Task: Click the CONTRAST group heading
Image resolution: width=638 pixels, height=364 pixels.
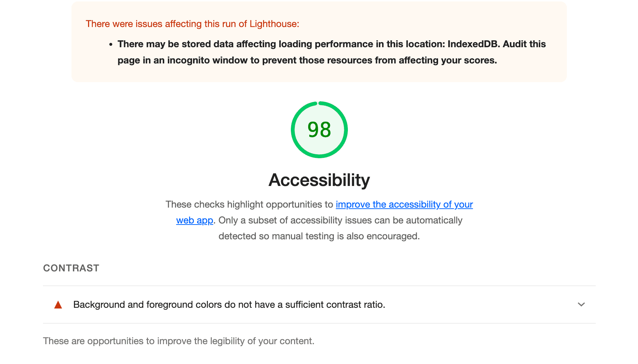Action: 71,268
